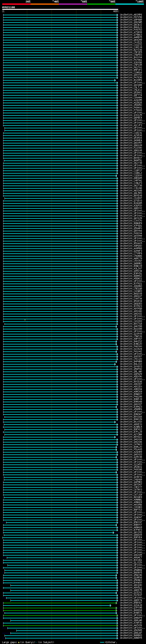Click the query end position 469
This screenshot has width=146, height=644.
click(115, 11)
